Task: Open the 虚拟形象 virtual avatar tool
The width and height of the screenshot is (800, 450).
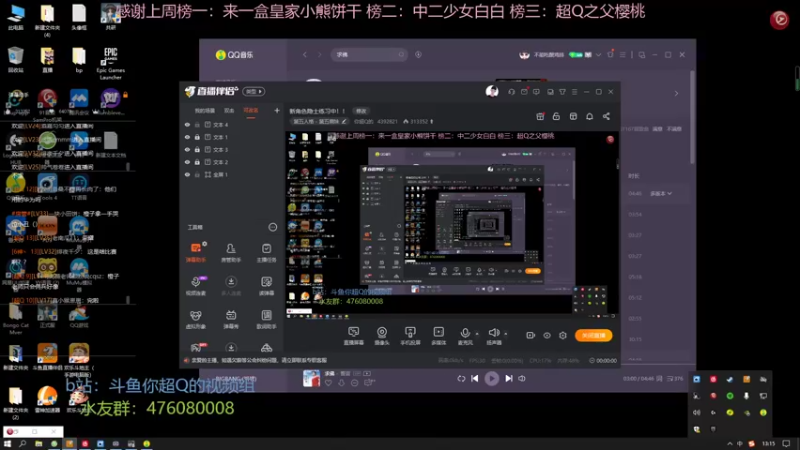Action: pyautogui.click(x=196, y=319)
